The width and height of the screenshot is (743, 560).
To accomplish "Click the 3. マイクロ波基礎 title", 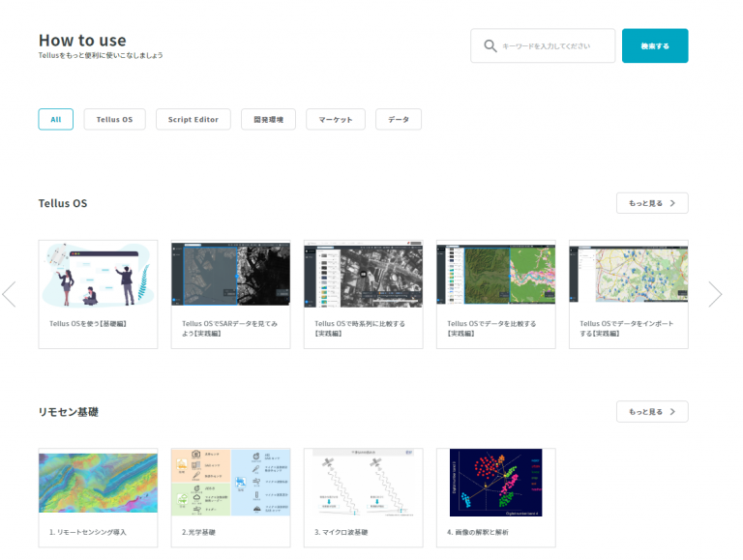I will [x=342, y=532].
